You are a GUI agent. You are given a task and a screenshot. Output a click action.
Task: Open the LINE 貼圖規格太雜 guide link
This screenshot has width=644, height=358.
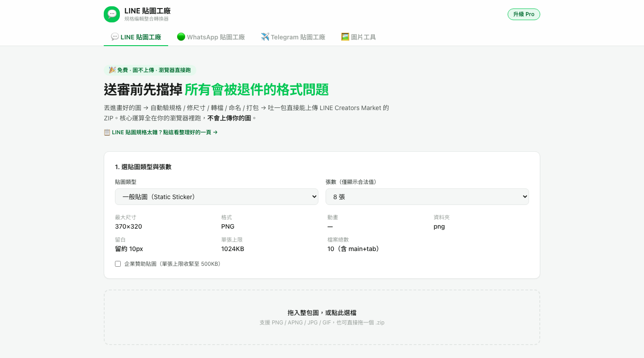pyautogui.click(x=161, y=132)
